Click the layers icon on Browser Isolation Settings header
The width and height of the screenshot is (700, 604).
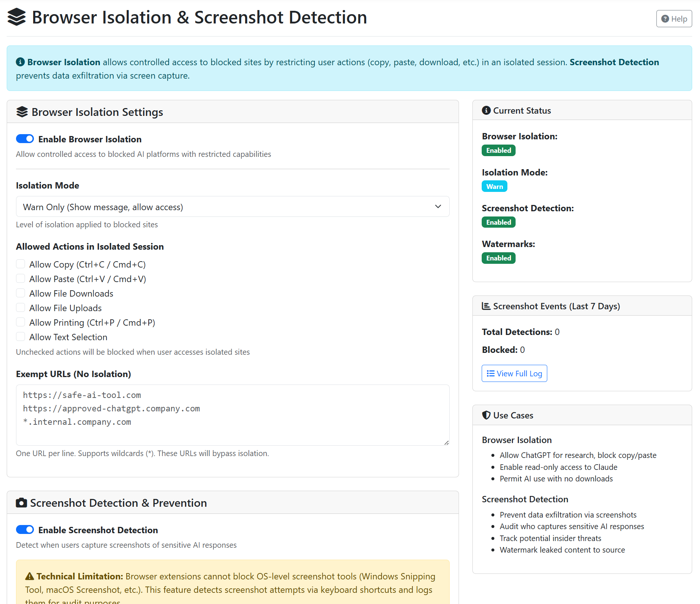point(22,111)
